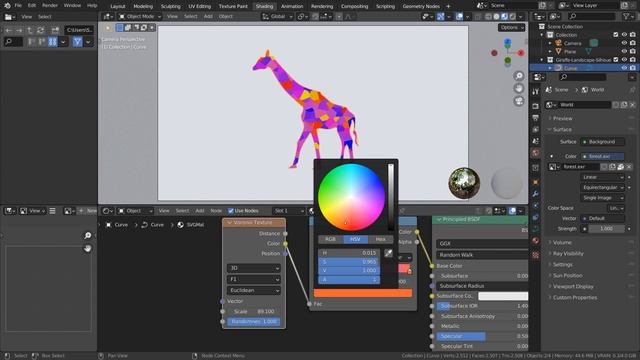Click the zoom magnifier in the 3D viewport
Image resolution: width=640 pixels, height=360 pixels.
coord(519,76)
